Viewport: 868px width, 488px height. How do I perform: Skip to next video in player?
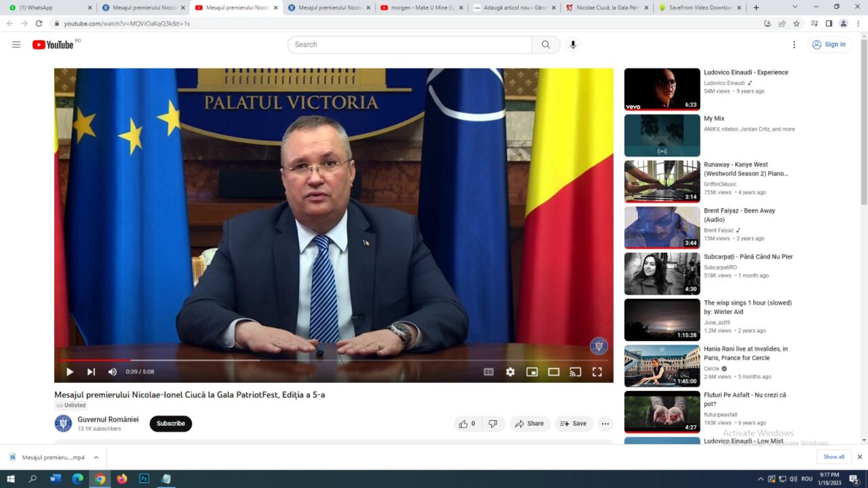coord(91,371)
